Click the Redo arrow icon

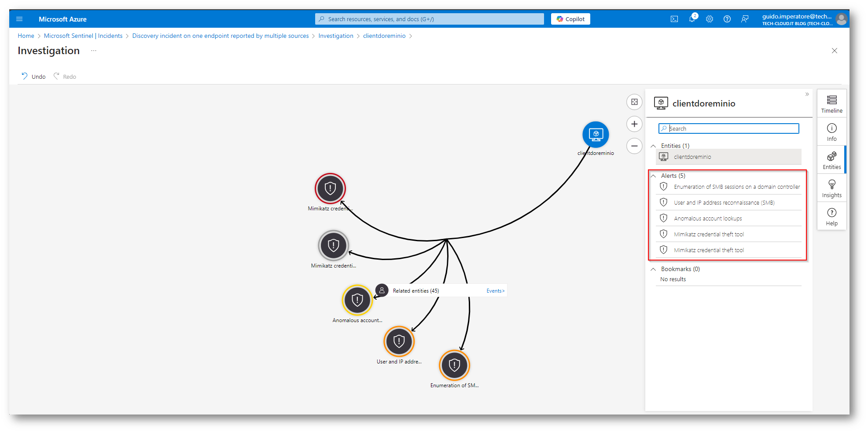coord(56,76)
